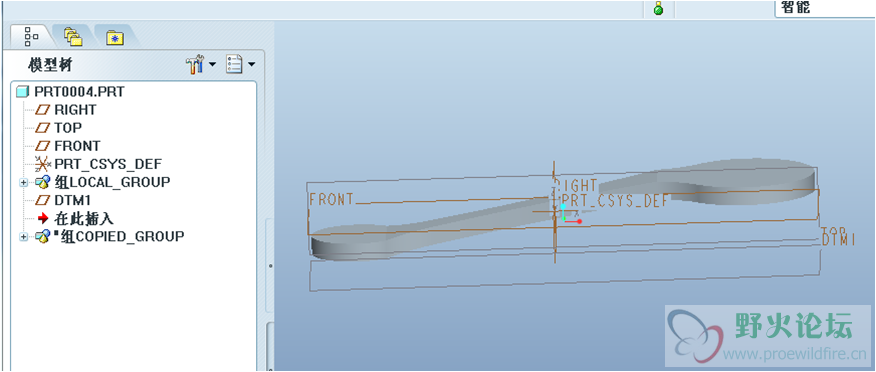Open model tree settings hammer icon

click(195, 65)
